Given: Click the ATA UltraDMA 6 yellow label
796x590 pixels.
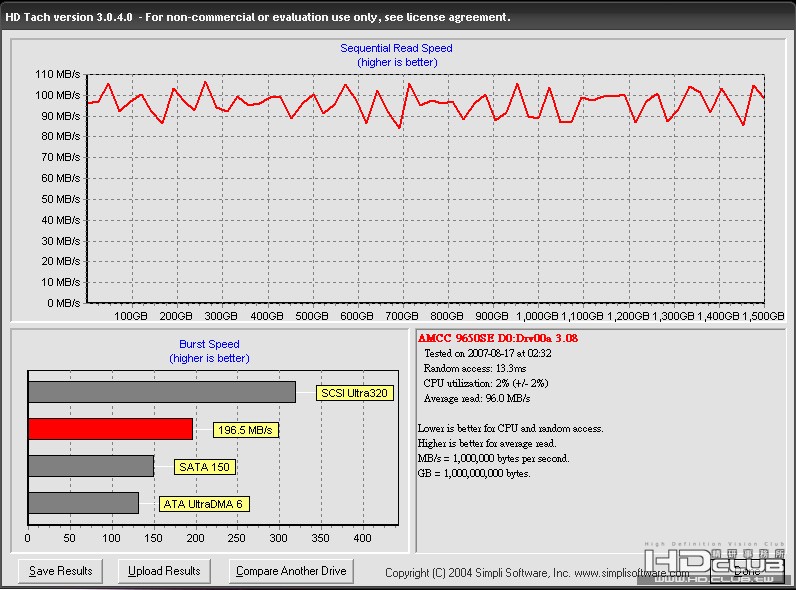Looking at the screenshot, I should (x=203, y=504).
